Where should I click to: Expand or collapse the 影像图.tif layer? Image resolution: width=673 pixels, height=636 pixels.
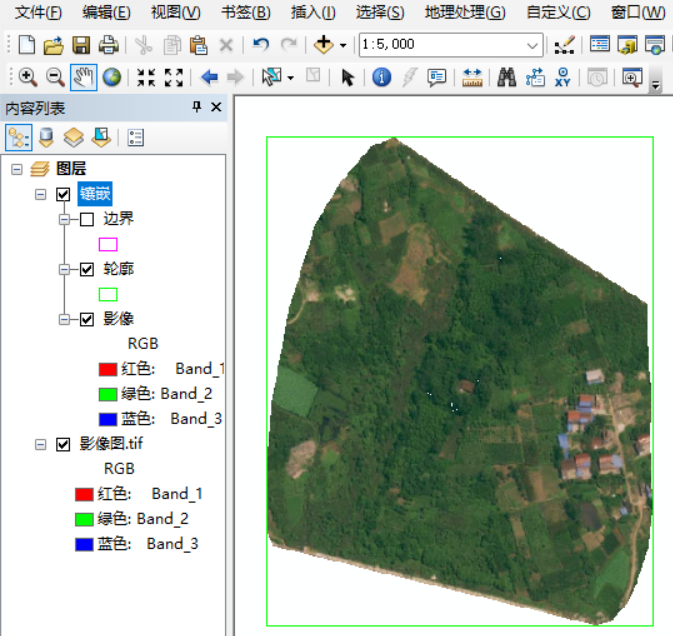(41, 444)
